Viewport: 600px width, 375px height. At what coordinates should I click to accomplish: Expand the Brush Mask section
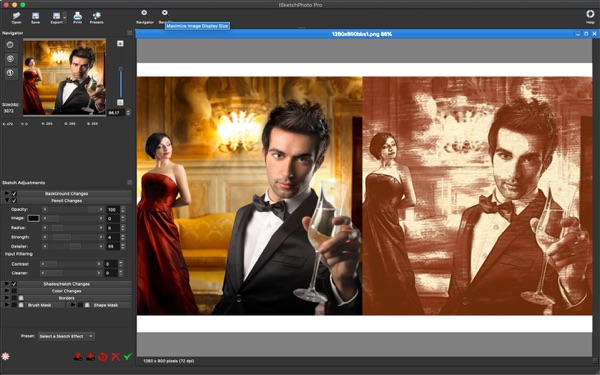point(7,305)
